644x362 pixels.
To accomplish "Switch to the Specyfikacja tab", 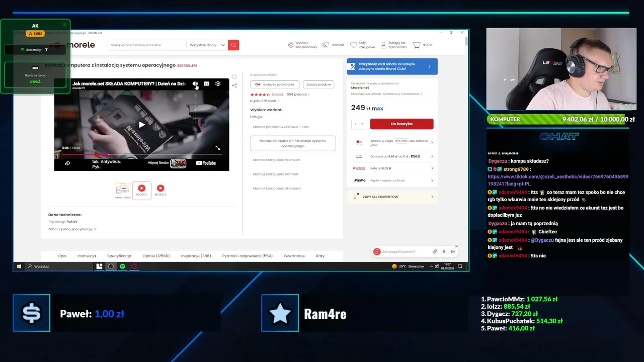I will [x=119, y=256].
